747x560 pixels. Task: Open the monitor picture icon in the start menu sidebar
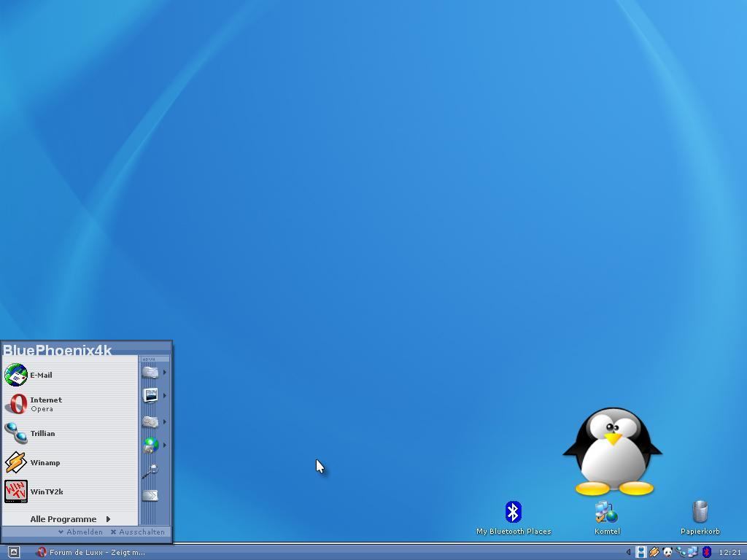coord(150,395)
